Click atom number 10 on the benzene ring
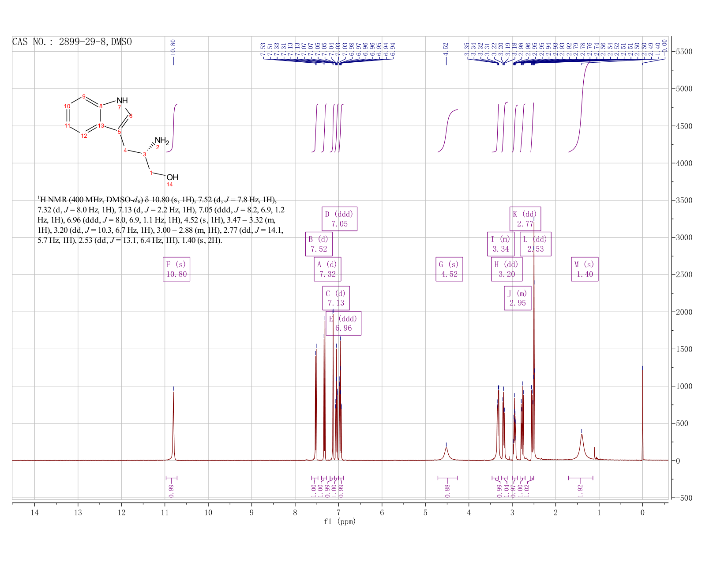 pyautogui.click(x=67, y=106)
